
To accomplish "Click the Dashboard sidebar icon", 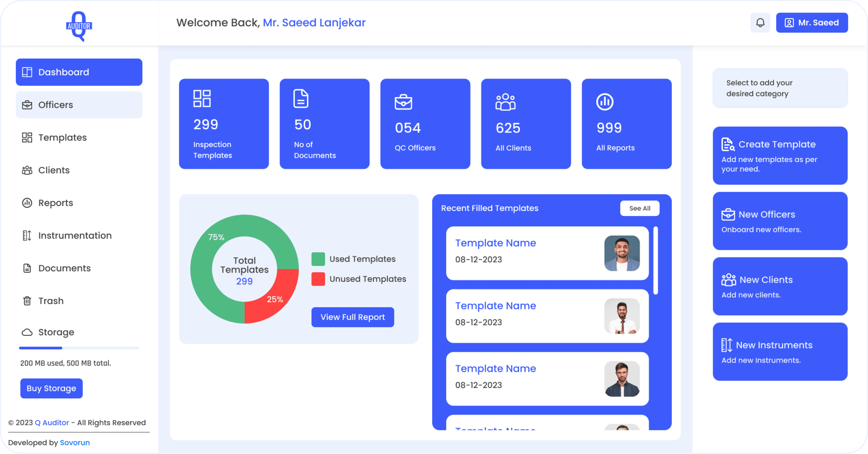I will (27, 72).
